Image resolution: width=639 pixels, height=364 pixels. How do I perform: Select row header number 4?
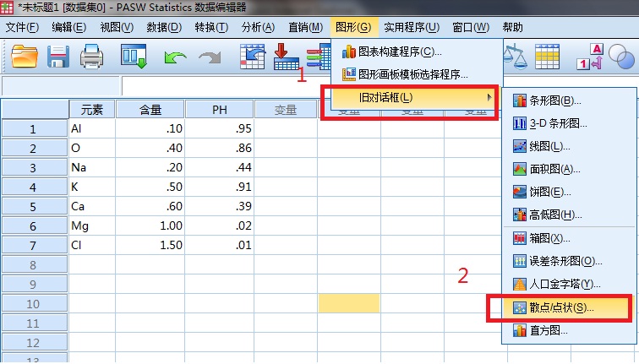pyautogui.click(x=34, y=187)
